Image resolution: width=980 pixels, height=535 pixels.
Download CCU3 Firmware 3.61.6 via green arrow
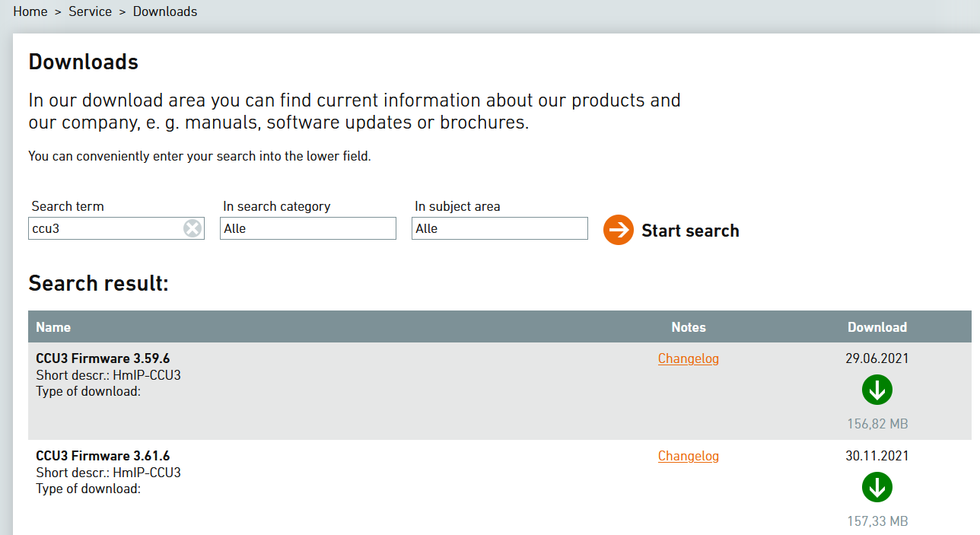(877, 488)
